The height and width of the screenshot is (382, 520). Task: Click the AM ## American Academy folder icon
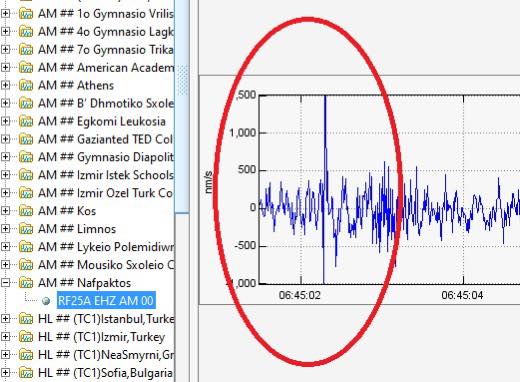click(x=26, y=67)
